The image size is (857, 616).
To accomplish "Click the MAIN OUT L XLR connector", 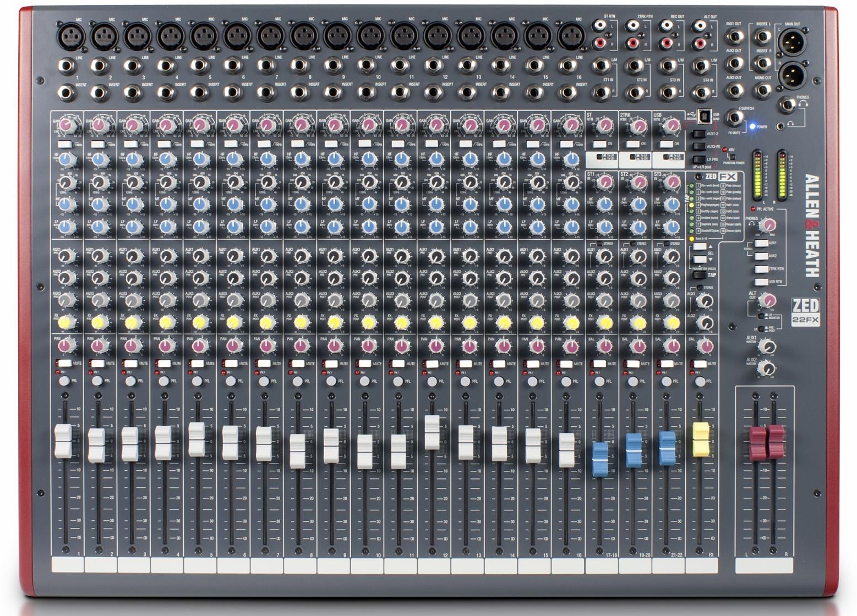I will click(x=793, y=42).
